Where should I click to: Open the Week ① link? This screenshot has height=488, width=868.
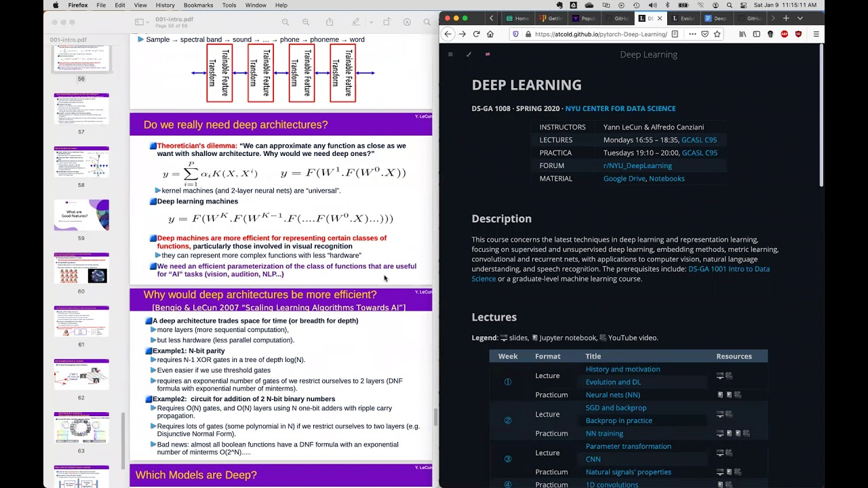pyautogui.click(x=507, y=382)
